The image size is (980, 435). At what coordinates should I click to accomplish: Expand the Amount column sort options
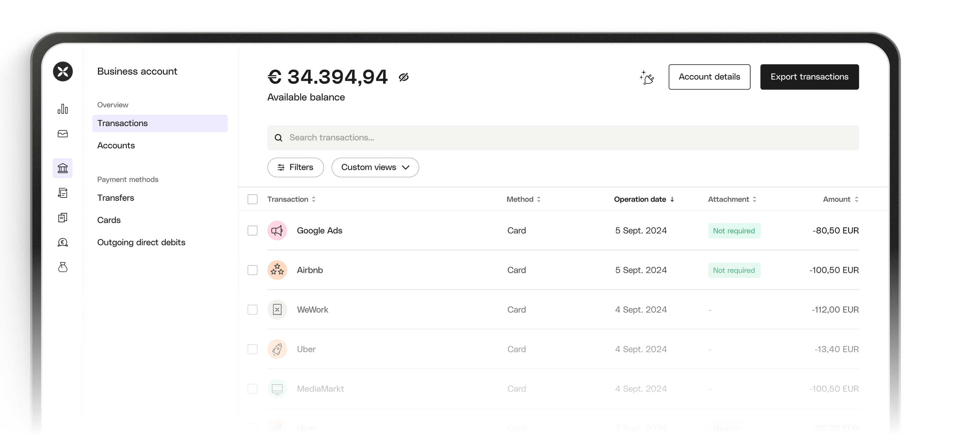[x=857, y=199]
